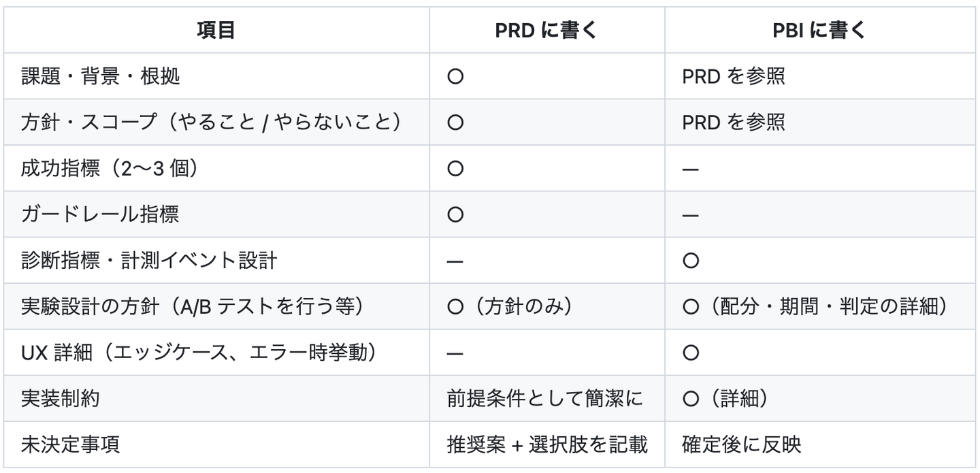Click the circle mark for 課題・背景・根拠 under PRD

455,76
